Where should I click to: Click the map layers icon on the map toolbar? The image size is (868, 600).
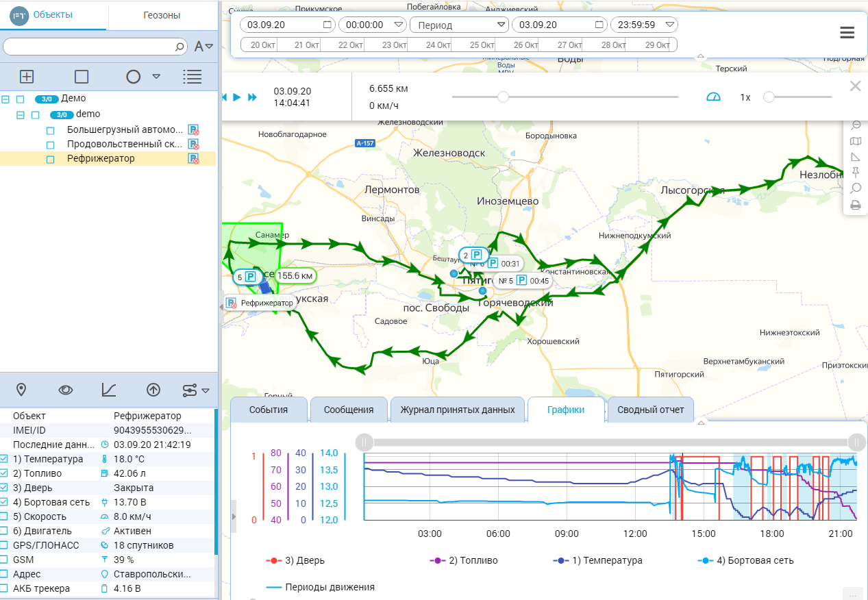(x=856, y=141)
